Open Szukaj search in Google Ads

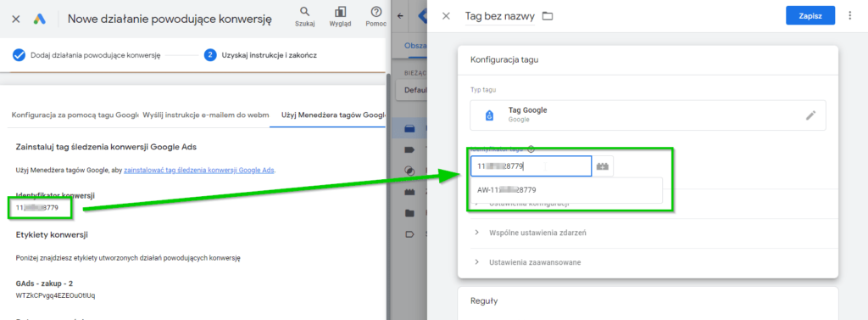304,16
